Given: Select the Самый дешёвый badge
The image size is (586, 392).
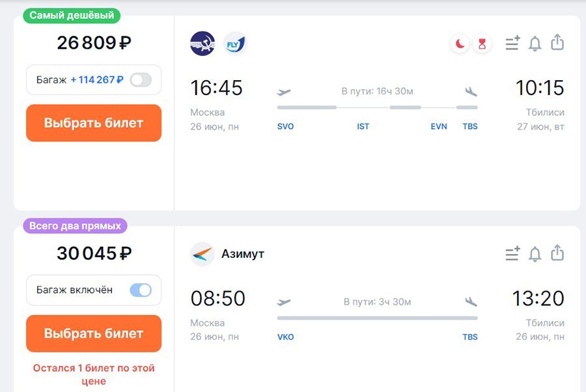Looking at the screenshot, I should click(x=70, y=14).
